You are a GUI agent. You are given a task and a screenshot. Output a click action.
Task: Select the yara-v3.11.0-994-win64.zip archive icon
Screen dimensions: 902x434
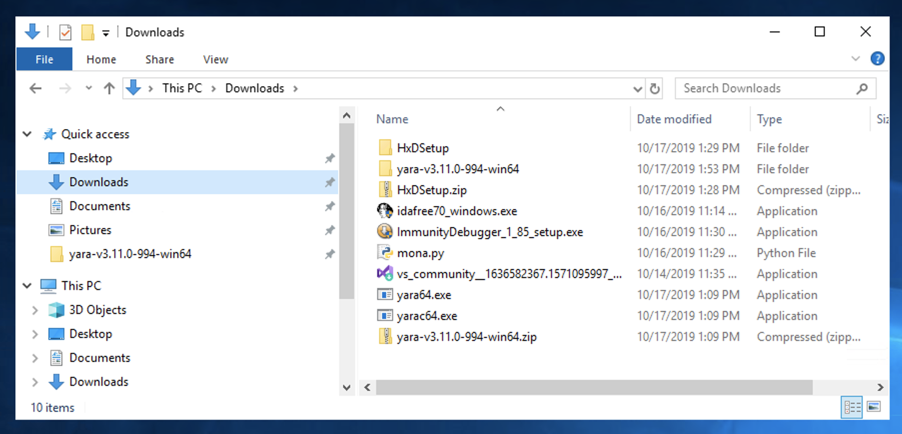coord(385,337)
